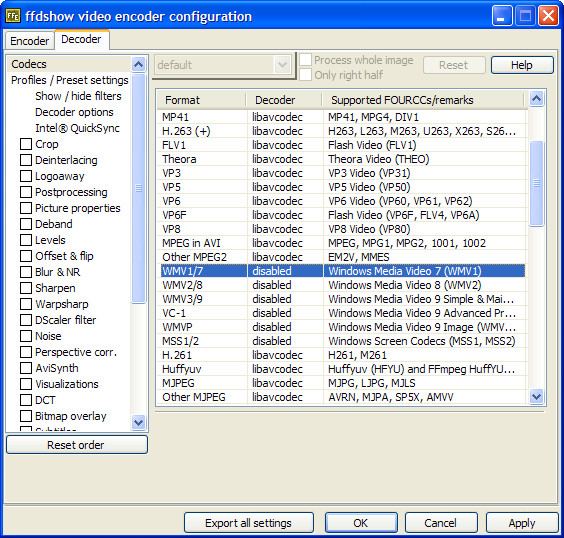Select the MP41 format row
This screenshot has height=538, width=564.
pyautogui.click(x=342, y=117)
